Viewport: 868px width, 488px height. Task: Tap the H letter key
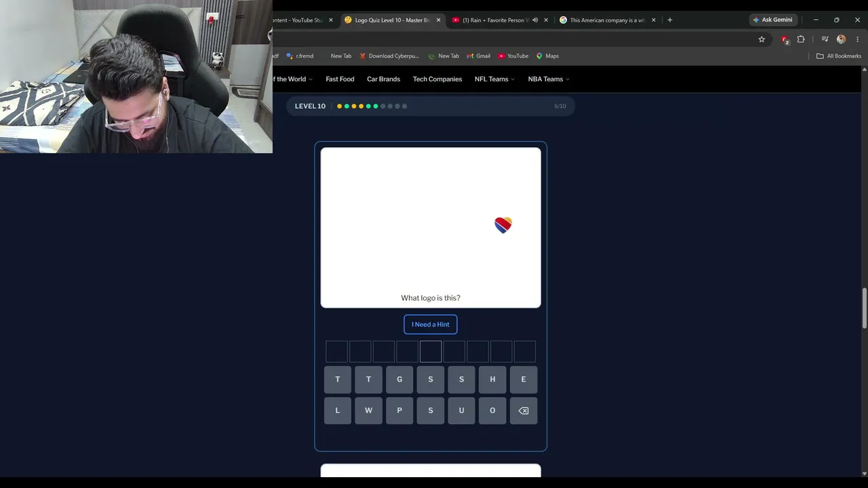pyautogui.click(x=492, y=380)
